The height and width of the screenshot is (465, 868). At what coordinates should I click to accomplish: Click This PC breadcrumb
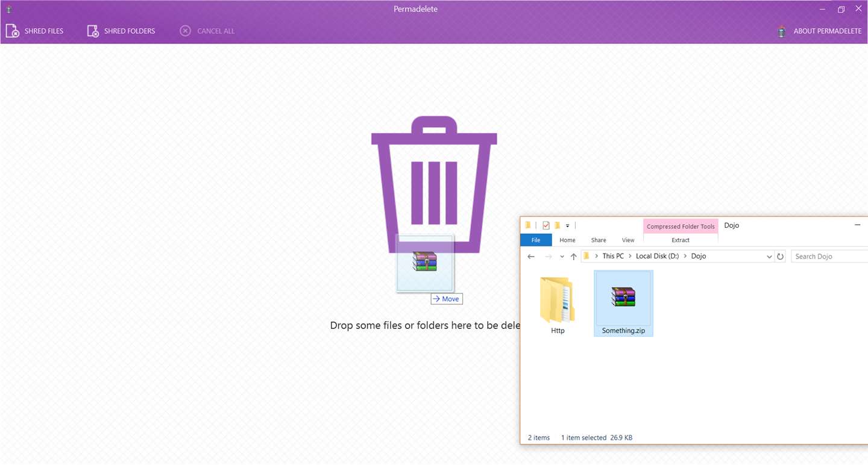click(x=613, y=256)
